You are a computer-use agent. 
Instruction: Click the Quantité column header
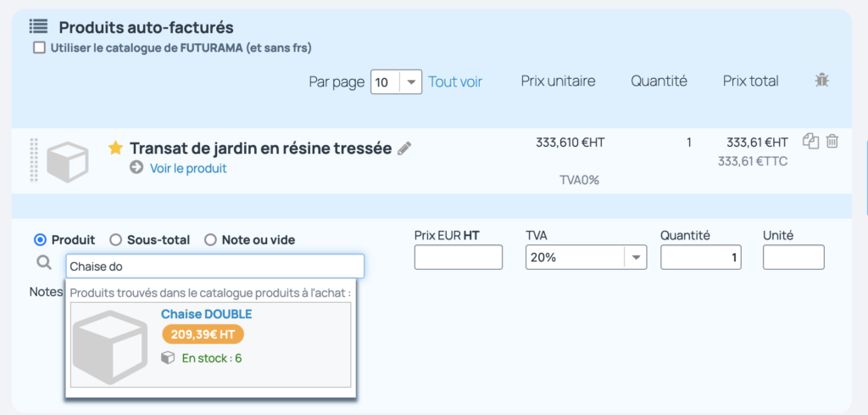click(x=659, y=81)
